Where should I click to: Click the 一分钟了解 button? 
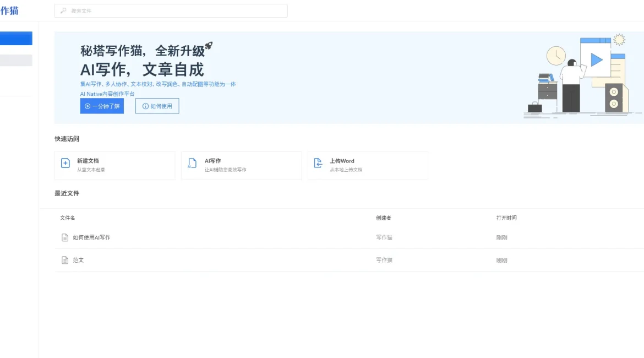(102, 106)
